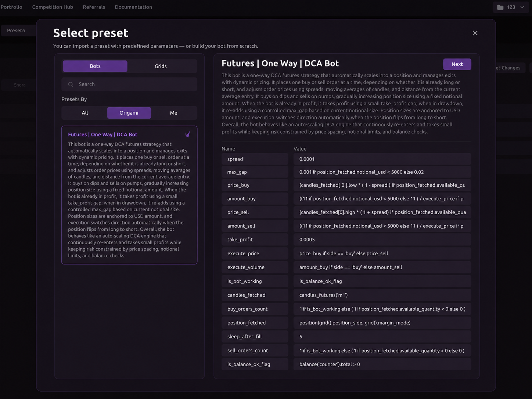Click the Futures | One Way | DCA Bot heading
The width and height of the screenshot is (532, 399).
280,63
